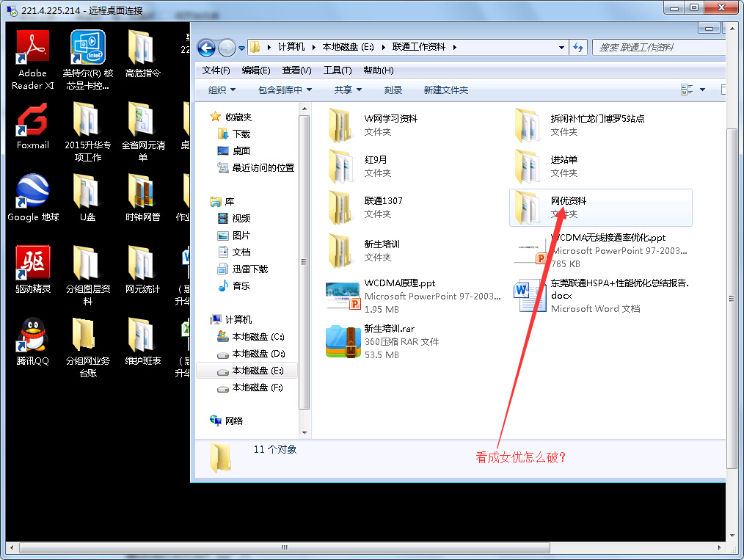744x560 pixels.
Task: Select WCDMA无线接通率优化.ppt file
Action: click(x=601, y=250)
